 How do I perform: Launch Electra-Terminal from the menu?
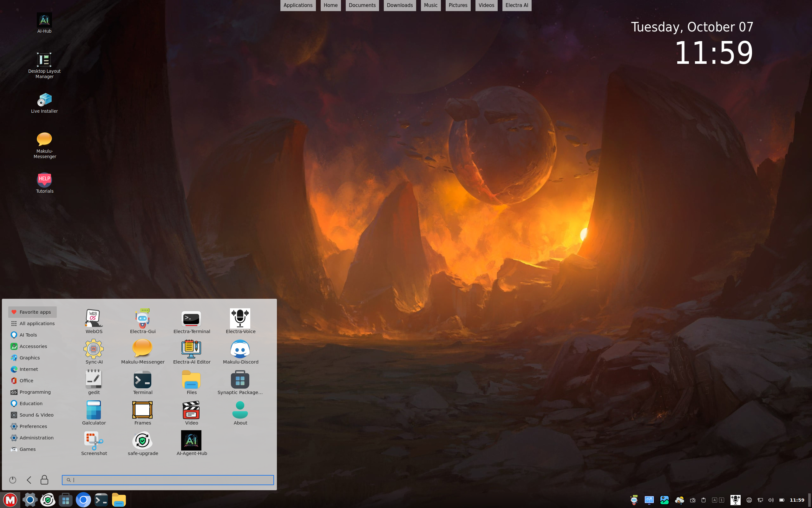click(192, 321)
